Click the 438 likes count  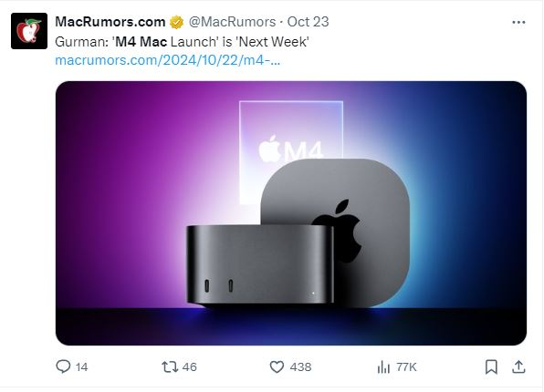point(301,367)
